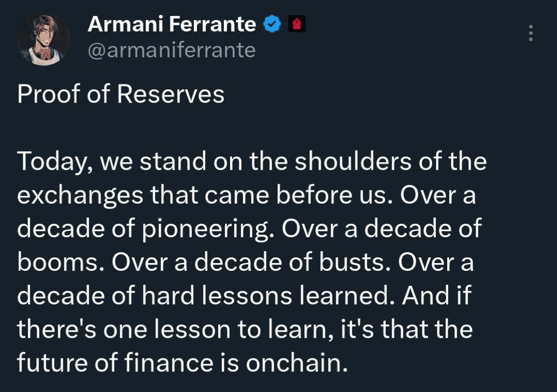Click the line "decade of hard lessons learned"

pos(244,296)
